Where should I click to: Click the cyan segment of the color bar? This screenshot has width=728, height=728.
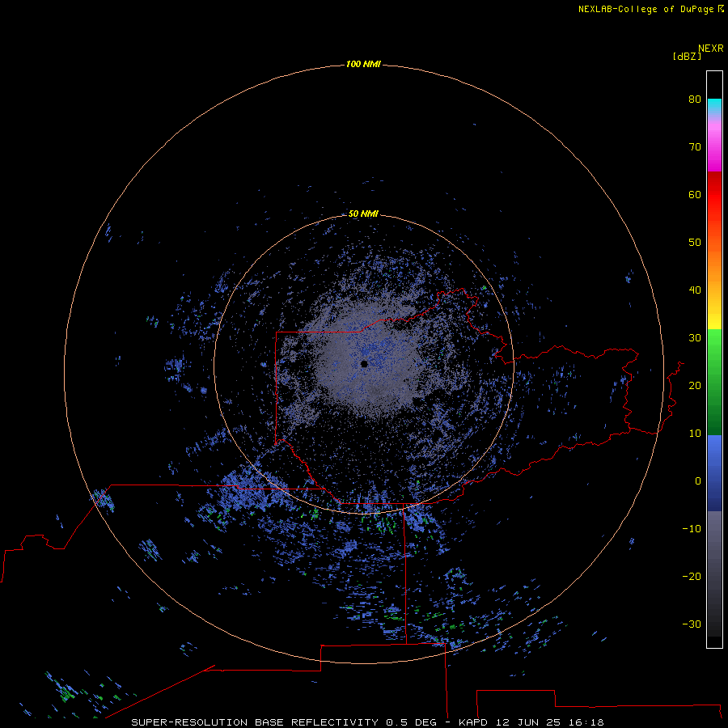[714, 106]
